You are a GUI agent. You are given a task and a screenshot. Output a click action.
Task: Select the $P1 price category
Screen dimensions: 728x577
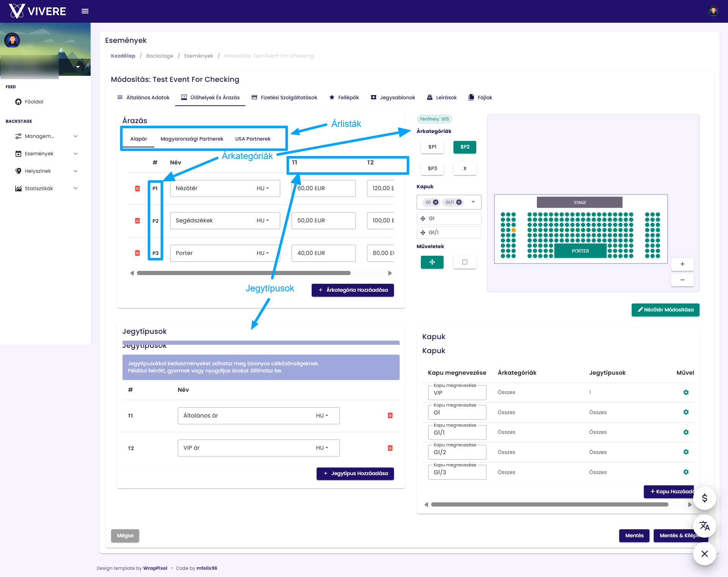click(x=432, y=147)
